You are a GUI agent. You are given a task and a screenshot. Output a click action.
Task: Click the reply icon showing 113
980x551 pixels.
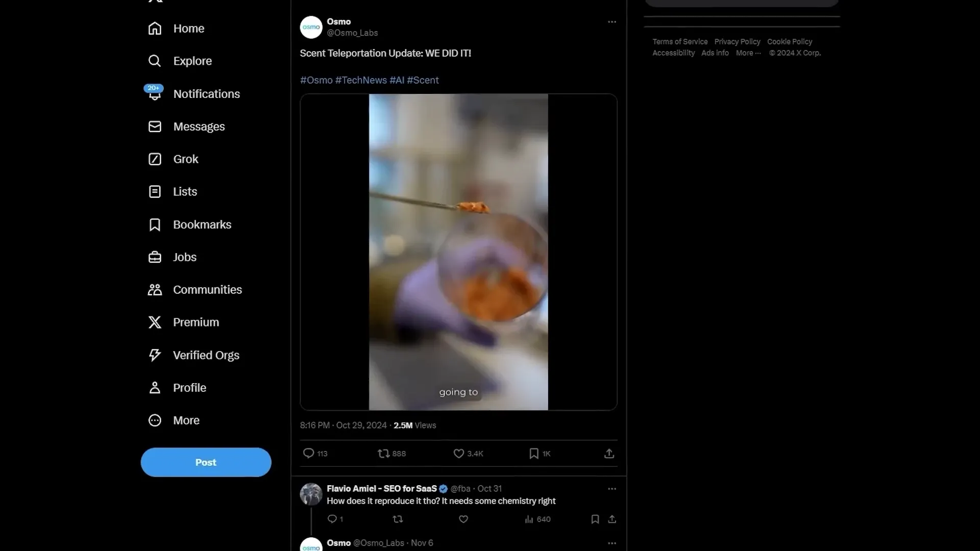tap(308, 453)
